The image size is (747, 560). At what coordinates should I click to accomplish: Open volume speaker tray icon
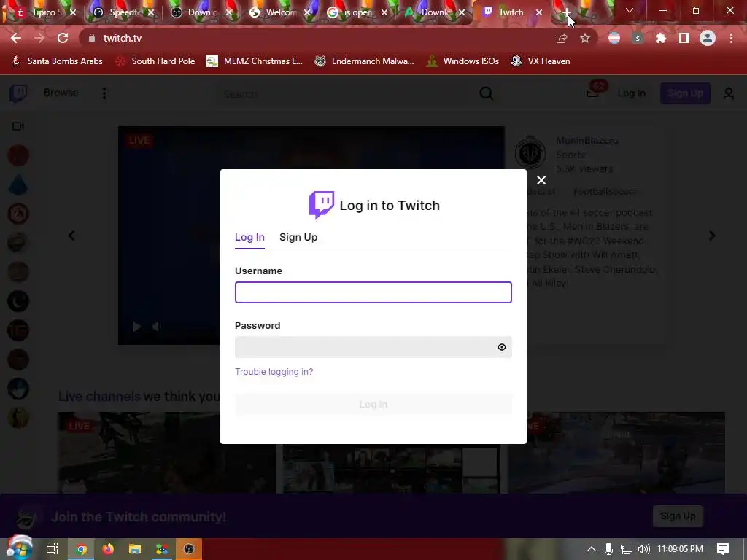coord(643,549)
